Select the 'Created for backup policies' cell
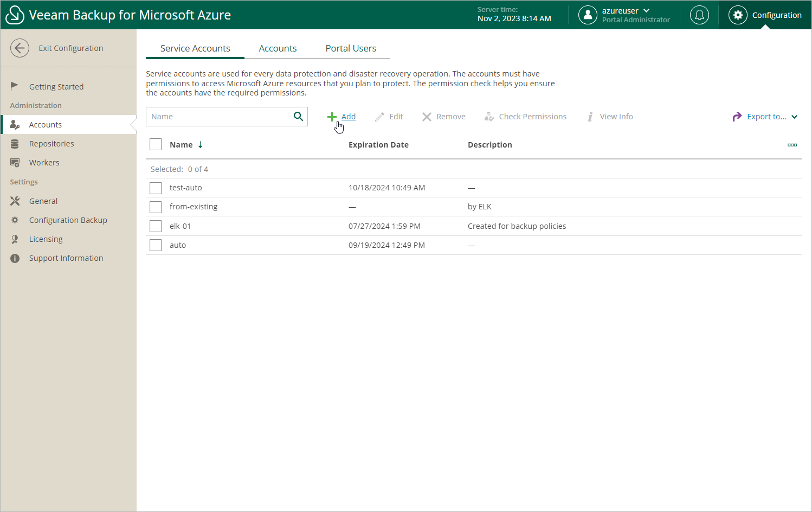 click(517, 226)
